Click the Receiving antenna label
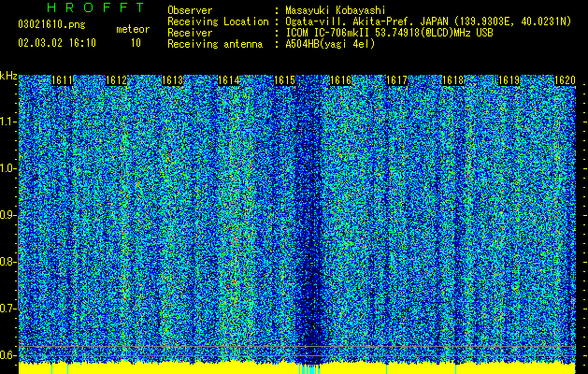Image resolution: width=588 pixels, height=374 pixels. click(215, 44)
